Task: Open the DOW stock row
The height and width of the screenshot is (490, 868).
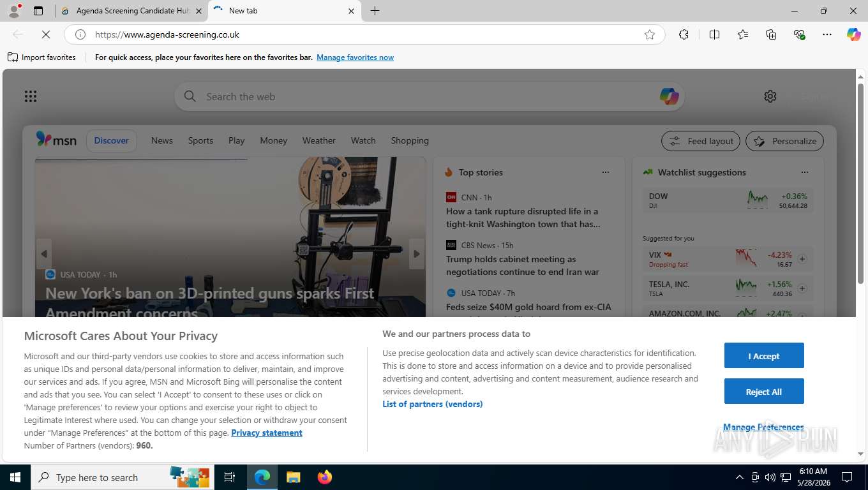Action: click(x=728, y=200)
